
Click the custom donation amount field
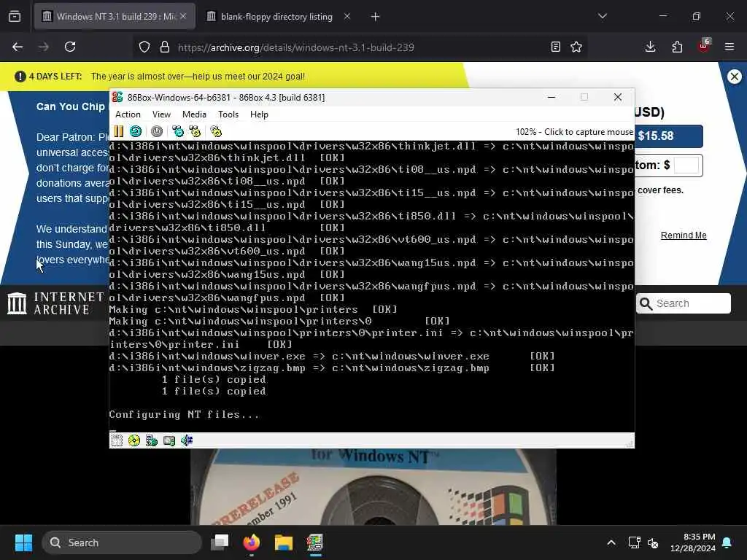686,166
